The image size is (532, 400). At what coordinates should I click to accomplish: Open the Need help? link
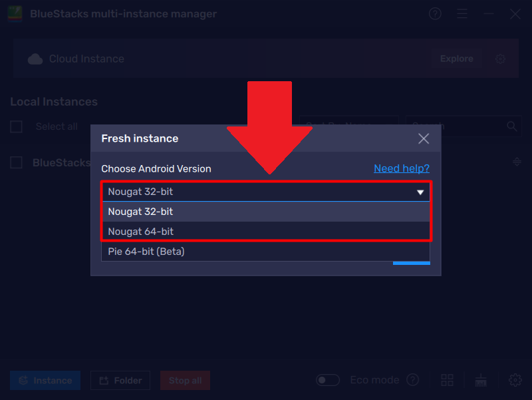pyautogui.click(x=402, y=168)
